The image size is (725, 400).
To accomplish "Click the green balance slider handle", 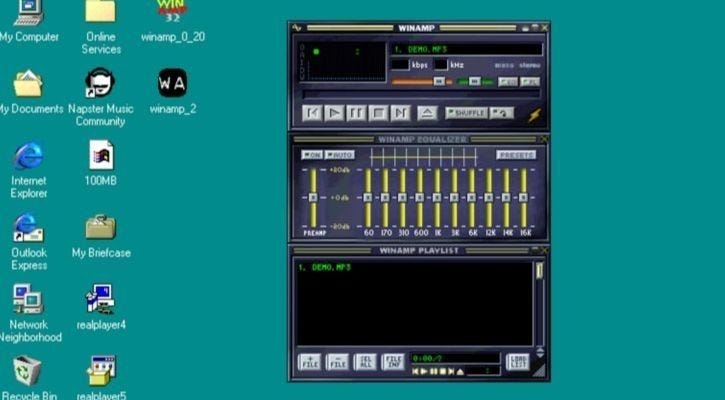I will click(x=475, y=82).
